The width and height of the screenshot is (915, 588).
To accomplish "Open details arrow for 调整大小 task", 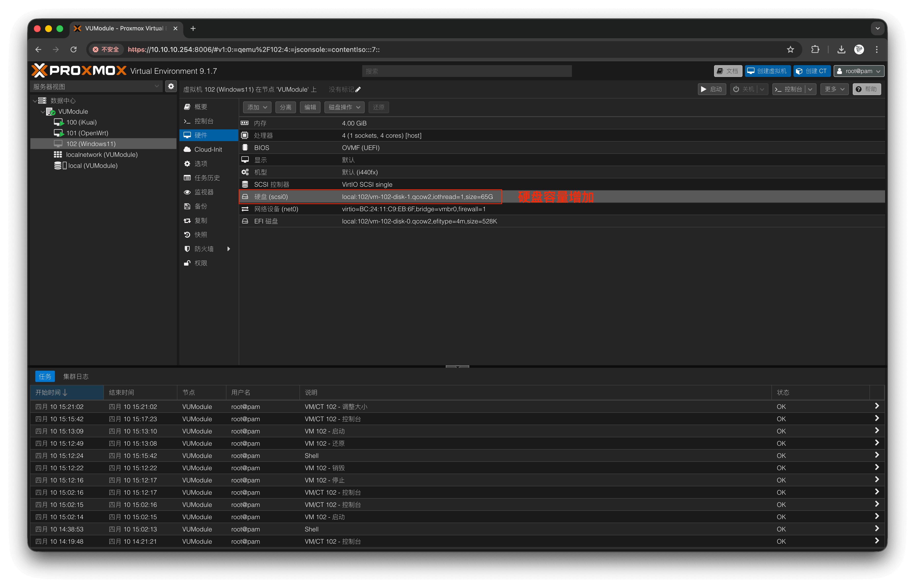I will click(x=877, y=406).
